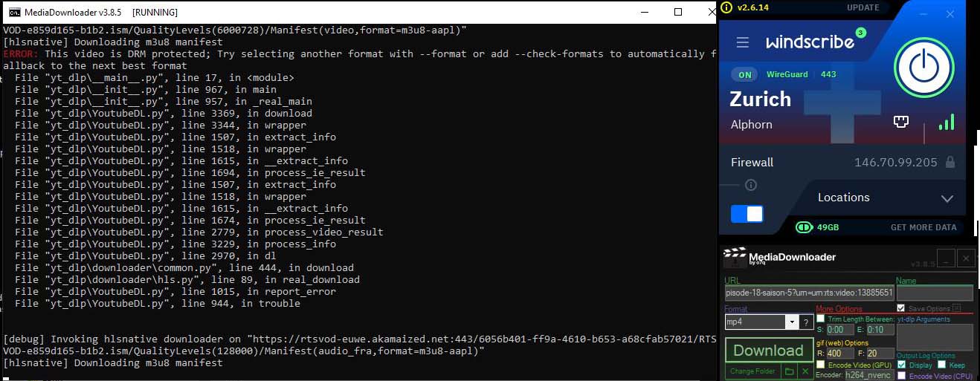The image size is (980, 381).
Task: Click the green X icon beside folder
Action: [805, 371]
